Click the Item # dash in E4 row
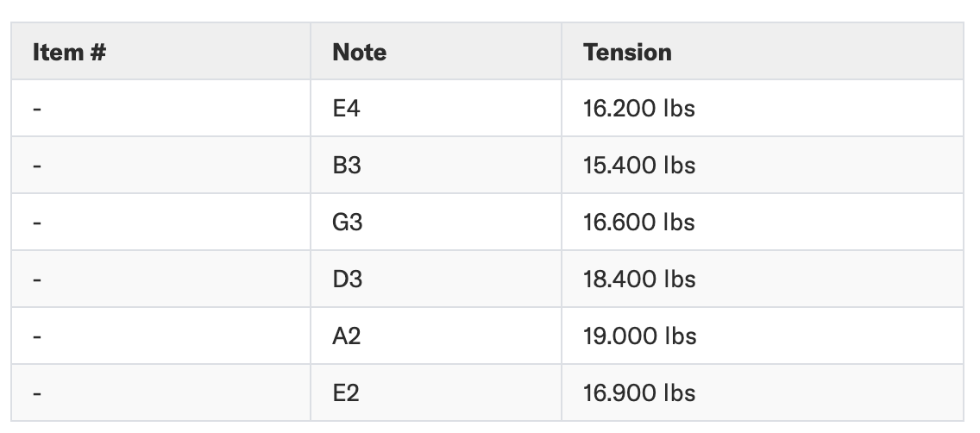This screenshot has height=433, width=980. pyautogui.click(x=37, y=110)
